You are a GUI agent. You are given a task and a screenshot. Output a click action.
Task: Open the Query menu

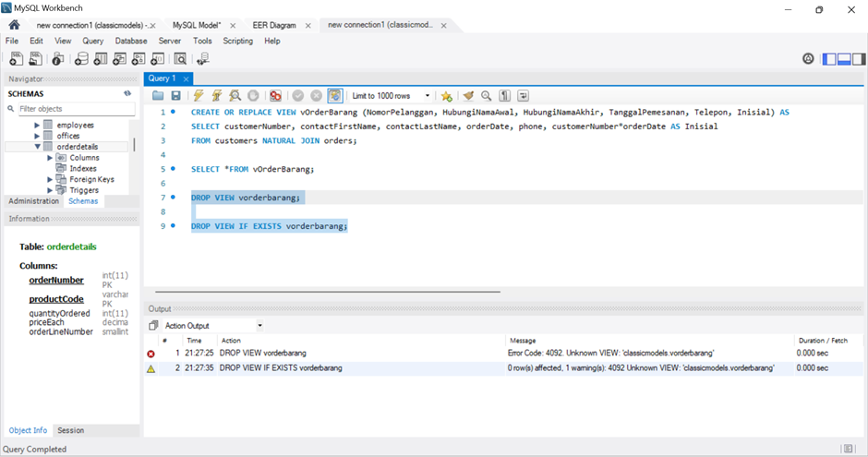93,41
